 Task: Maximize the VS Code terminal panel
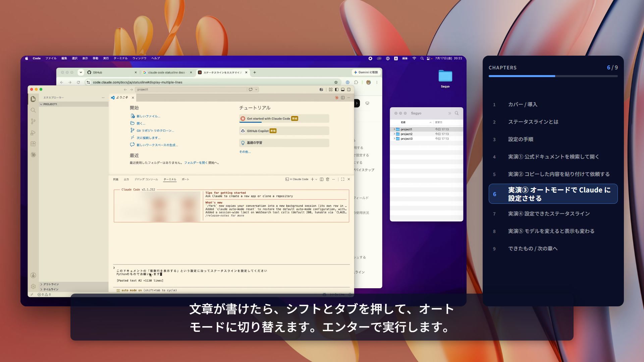coord(342,179)
